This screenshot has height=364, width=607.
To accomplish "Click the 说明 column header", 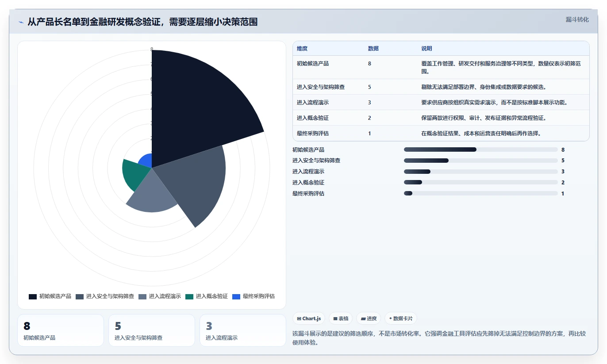I will click(426, 49).
